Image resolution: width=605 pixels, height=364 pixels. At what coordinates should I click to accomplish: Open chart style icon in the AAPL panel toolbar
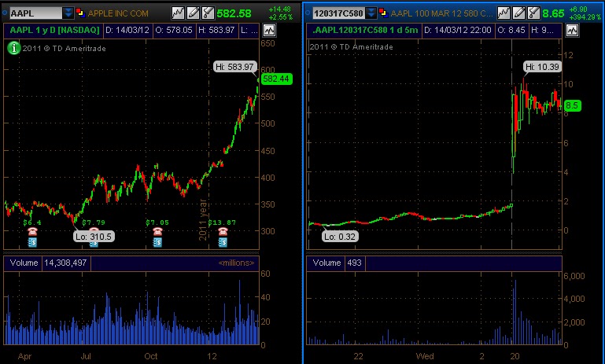pos(178,13)
